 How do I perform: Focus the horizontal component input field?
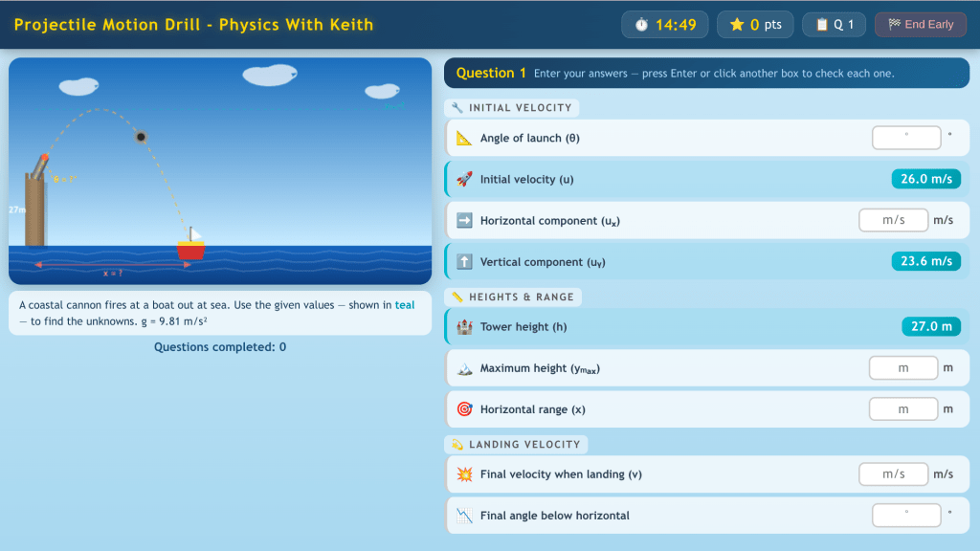[893, 220]
